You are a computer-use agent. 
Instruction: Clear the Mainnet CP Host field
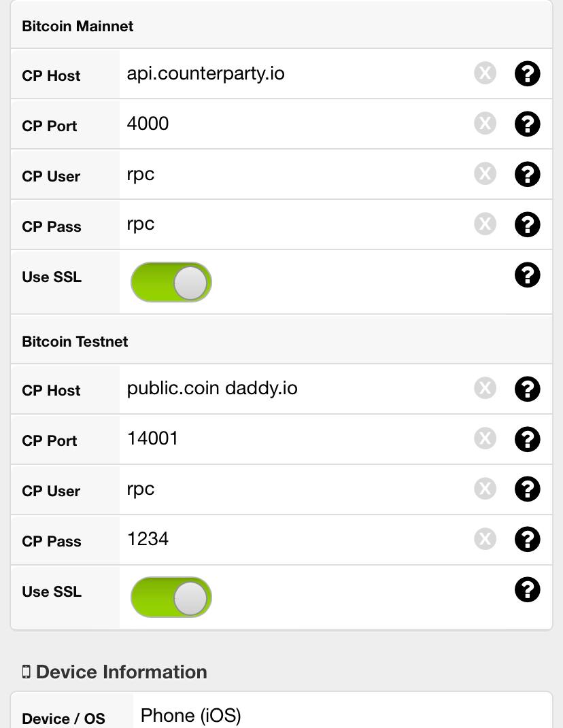click(x=485, y=73)
